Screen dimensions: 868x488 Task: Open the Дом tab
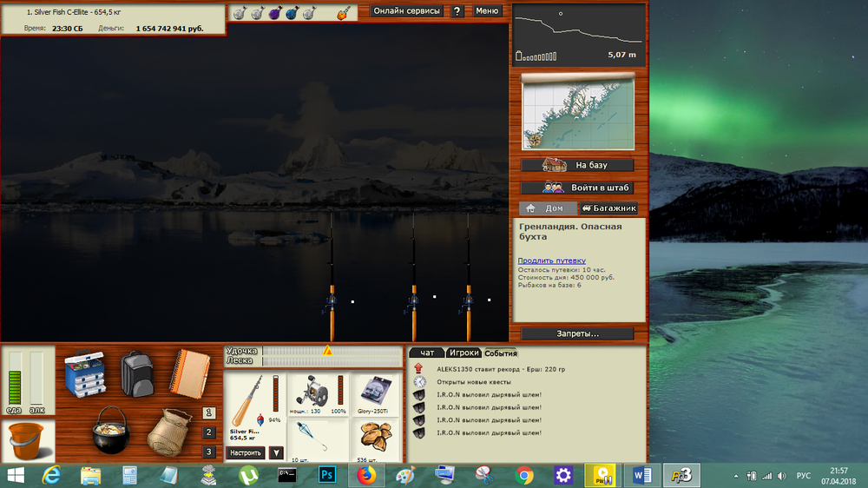point(548,208)
